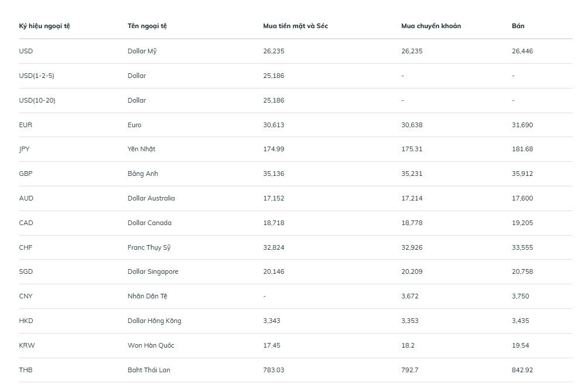Viewport: 588px width, 384px height.
Task: Select the USD currency code cell
Action: point(26,51)
